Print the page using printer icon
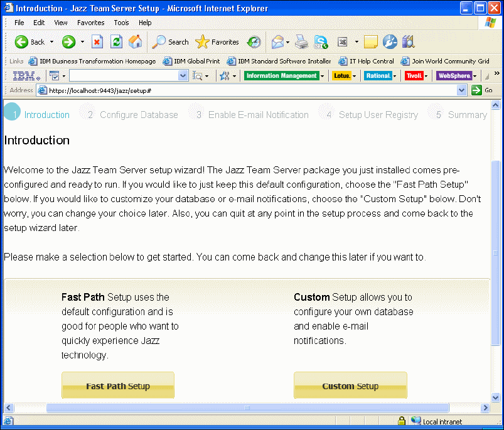This screenshot has height=430, width=504. (301, 42)
